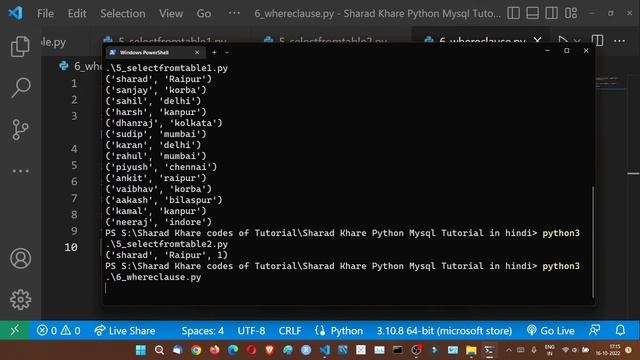Launch Brave browser from taskbar
This screenshot has height=360, width=640.
(x=269, y=350)
